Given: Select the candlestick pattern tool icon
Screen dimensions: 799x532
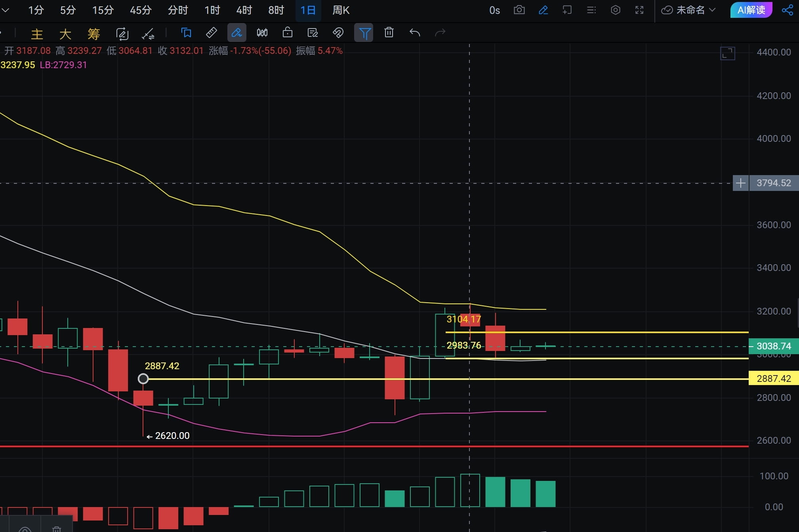Looking at the screenshot, I should [x=262, y=32].
